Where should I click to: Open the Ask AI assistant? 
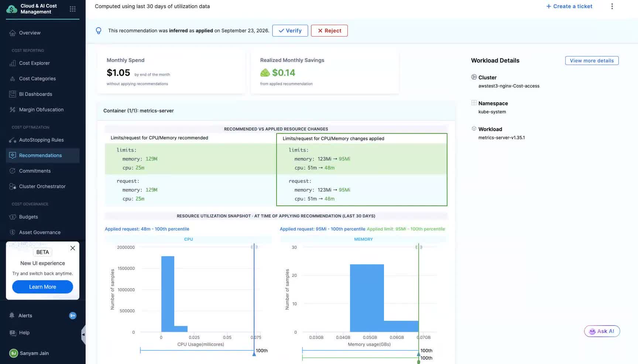602,331
